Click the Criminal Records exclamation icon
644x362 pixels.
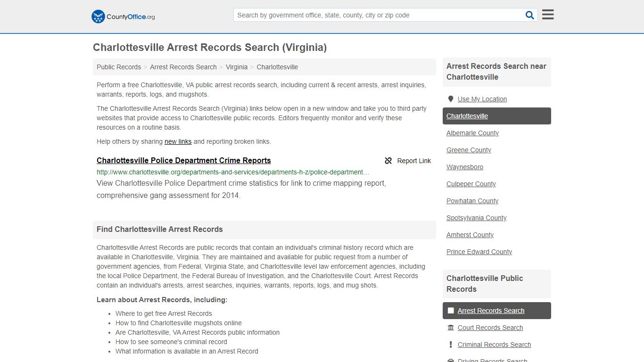[451, 345]
